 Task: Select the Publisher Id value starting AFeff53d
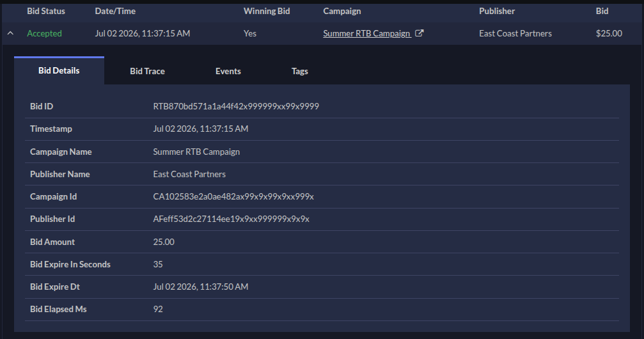(x=232, y=219)
